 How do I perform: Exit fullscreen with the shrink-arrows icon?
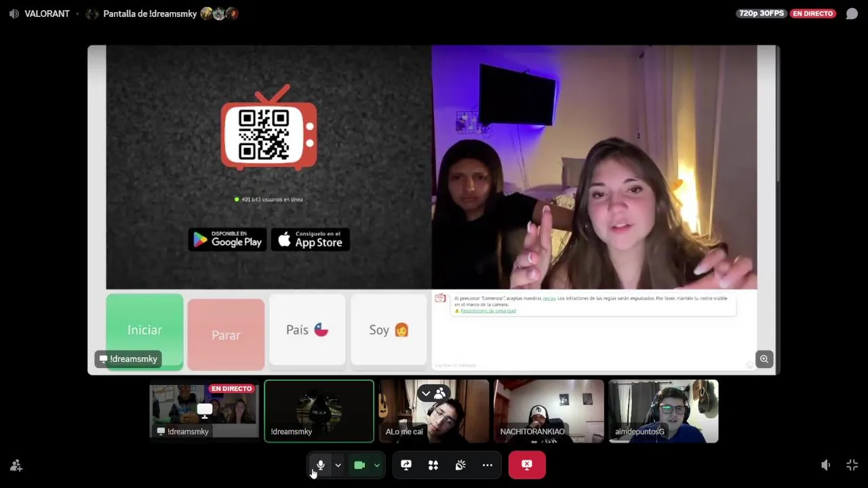click(852, 465)
